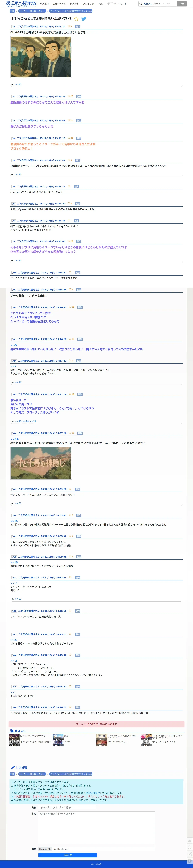
Task: Like post 2 heart showing 27
Action: pyautogui.click(x=69, y=96)
